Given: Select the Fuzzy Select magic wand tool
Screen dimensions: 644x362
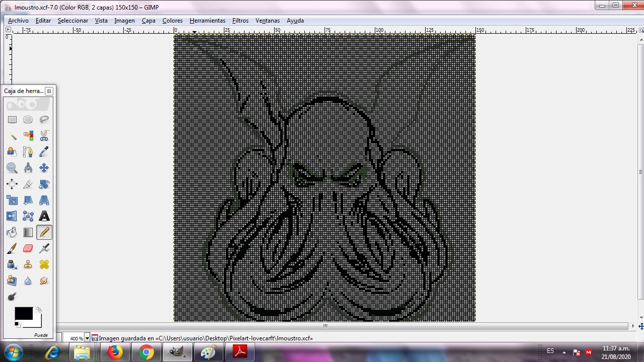Looking at the screenshot, I should pos(12,136).
